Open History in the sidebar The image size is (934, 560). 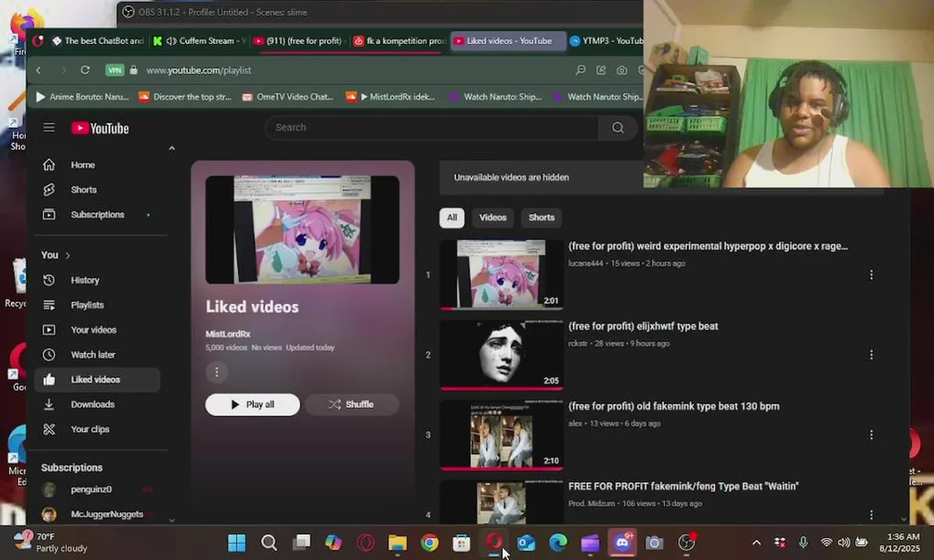[97, 280]
